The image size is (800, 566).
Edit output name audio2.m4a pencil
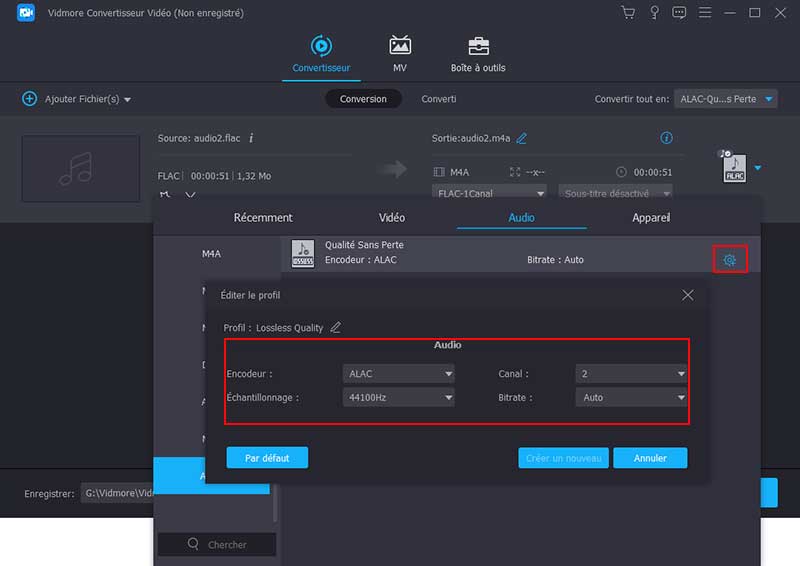point(521,138)
